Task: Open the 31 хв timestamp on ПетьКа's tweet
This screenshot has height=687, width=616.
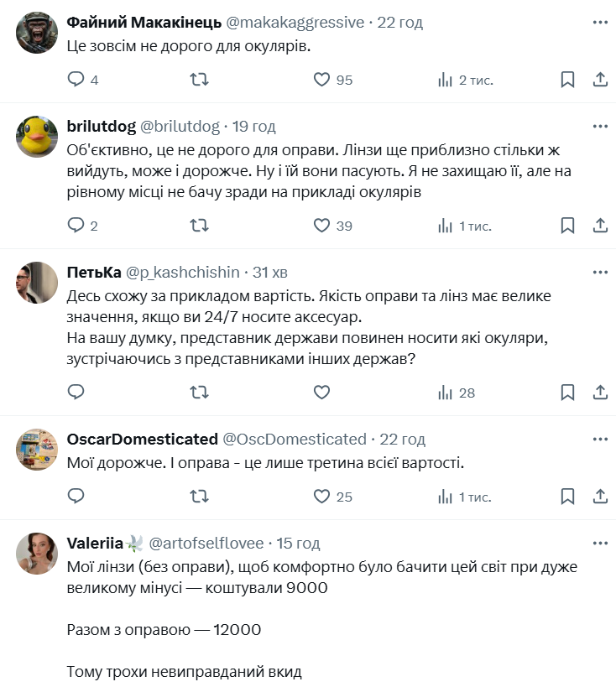Action: [x=270, y=272]
